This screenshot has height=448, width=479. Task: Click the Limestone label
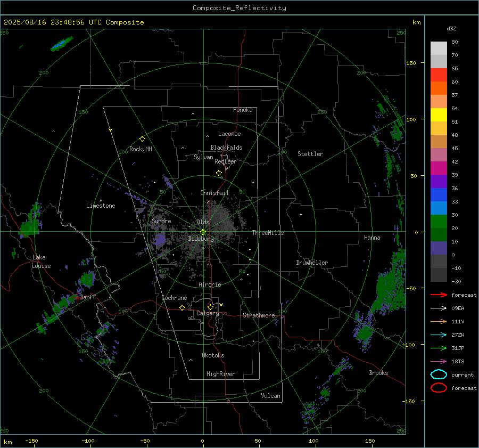point(101,206)
